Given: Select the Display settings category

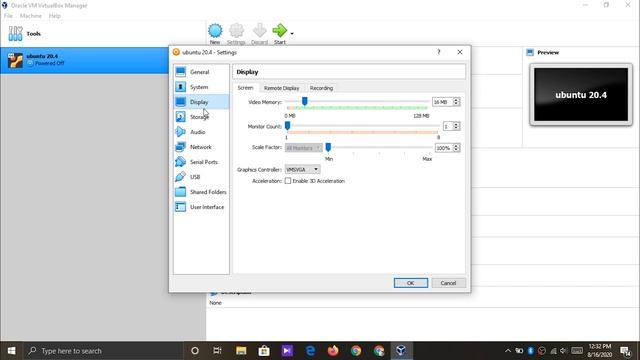Looking at the screenshot, I should 201,102.
